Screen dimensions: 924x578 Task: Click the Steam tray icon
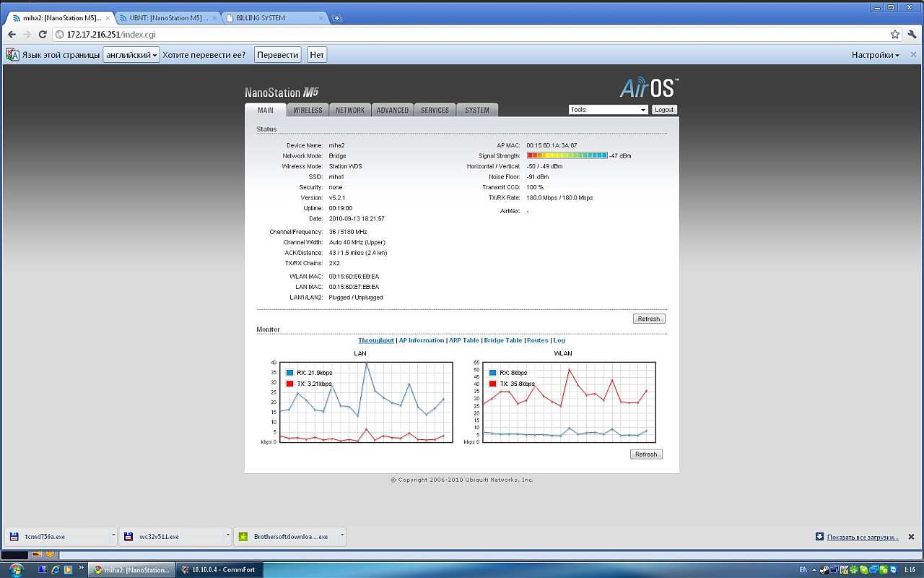point(824,570)
